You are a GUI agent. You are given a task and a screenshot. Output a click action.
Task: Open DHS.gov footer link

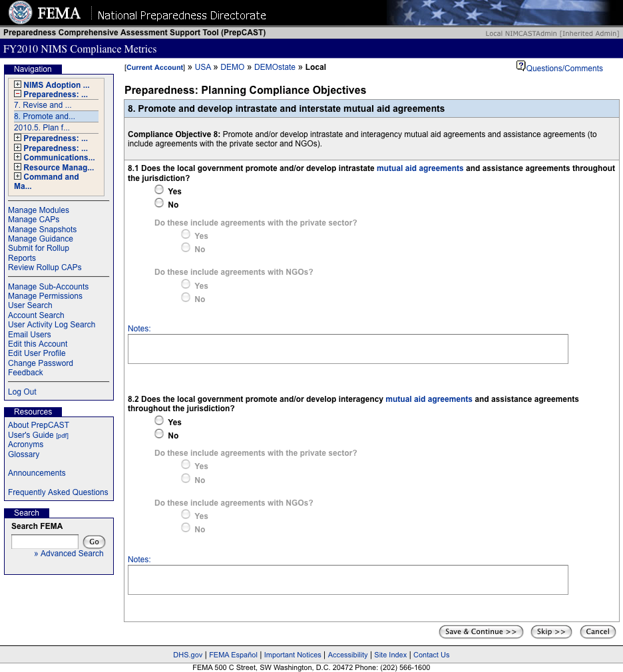tap(188, 655)
